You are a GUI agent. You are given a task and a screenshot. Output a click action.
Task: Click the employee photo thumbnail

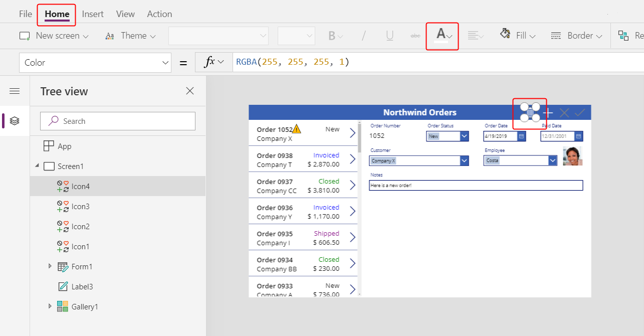(572, 156)
